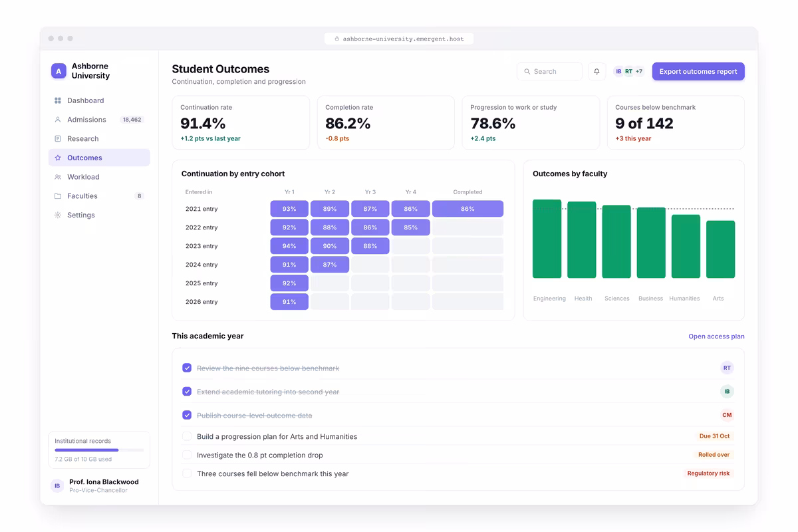
Task: Click the Rolled over tag
Action: coord(714,455)
